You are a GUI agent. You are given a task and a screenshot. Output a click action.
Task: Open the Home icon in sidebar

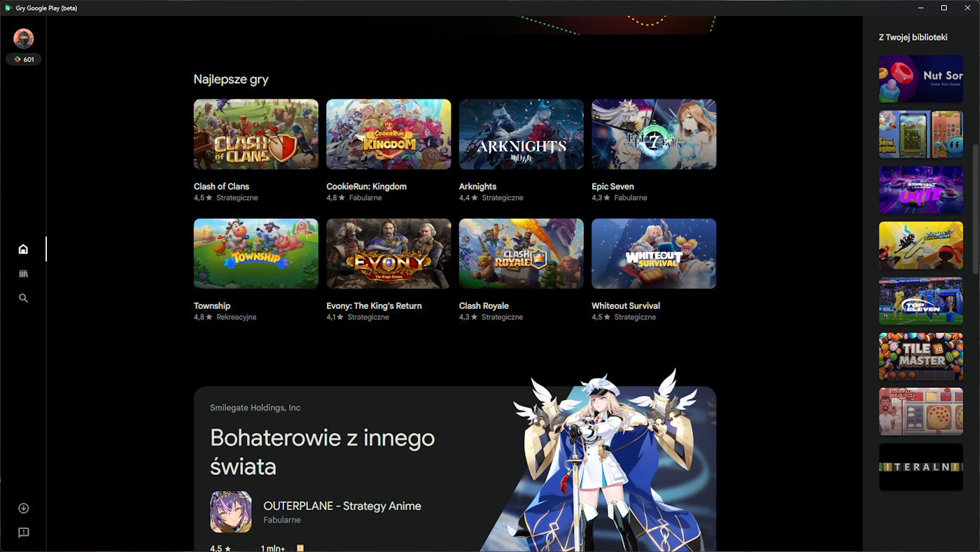coord(23,249)
